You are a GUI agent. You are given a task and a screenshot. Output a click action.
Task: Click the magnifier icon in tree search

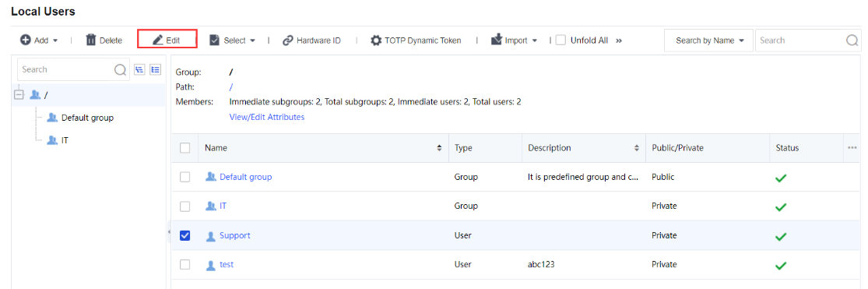coord(120,70)
